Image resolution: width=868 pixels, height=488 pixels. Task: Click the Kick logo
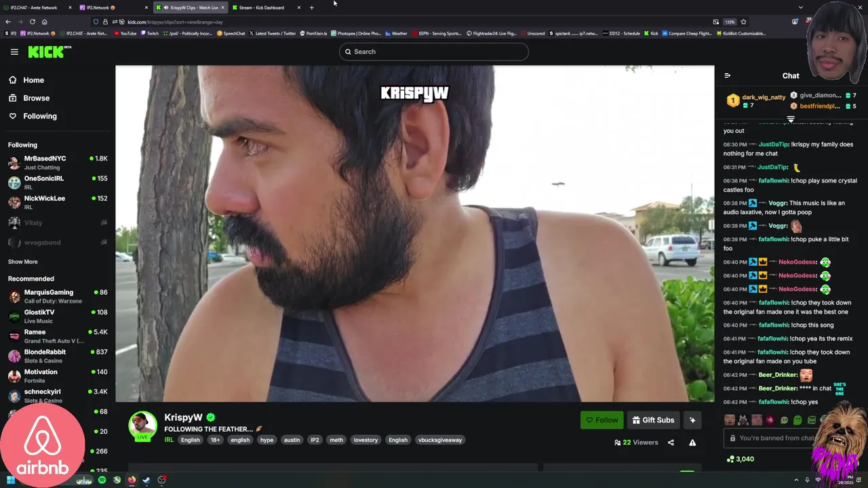(x=50, y=52)
